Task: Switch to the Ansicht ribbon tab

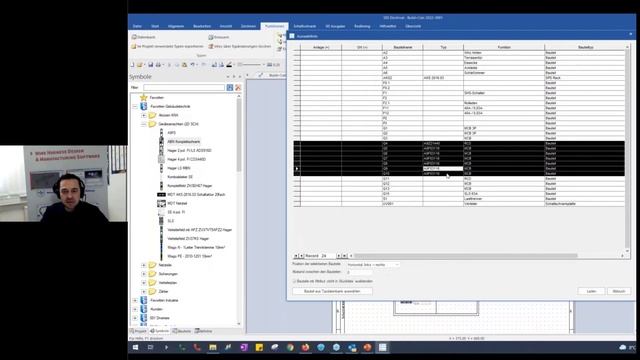Action: (x=226, y=26)
